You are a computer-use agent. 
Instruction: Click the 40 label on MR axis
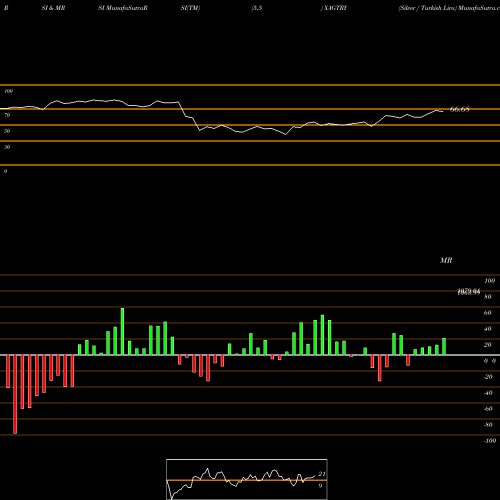[488, 329]
